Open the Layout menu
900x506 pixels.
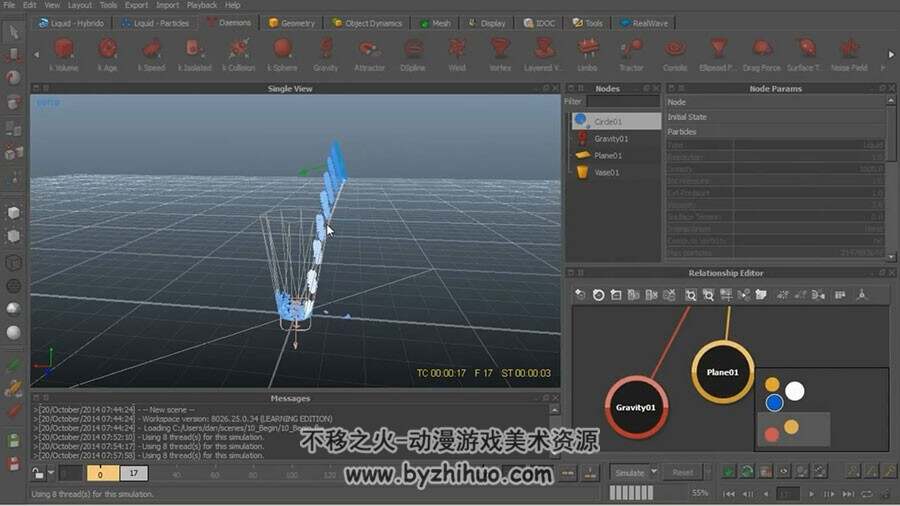80,5
